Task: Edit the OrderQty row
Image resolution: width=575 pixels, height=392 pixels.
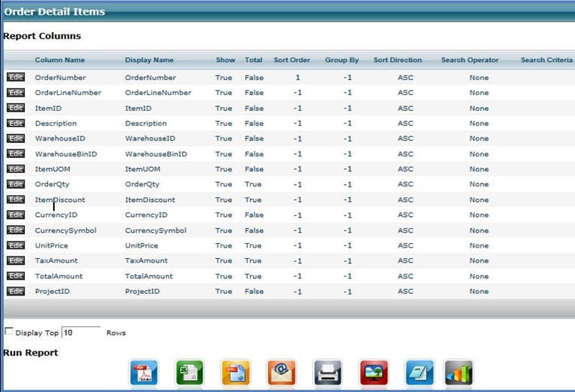Action: (x=16, y=184)
